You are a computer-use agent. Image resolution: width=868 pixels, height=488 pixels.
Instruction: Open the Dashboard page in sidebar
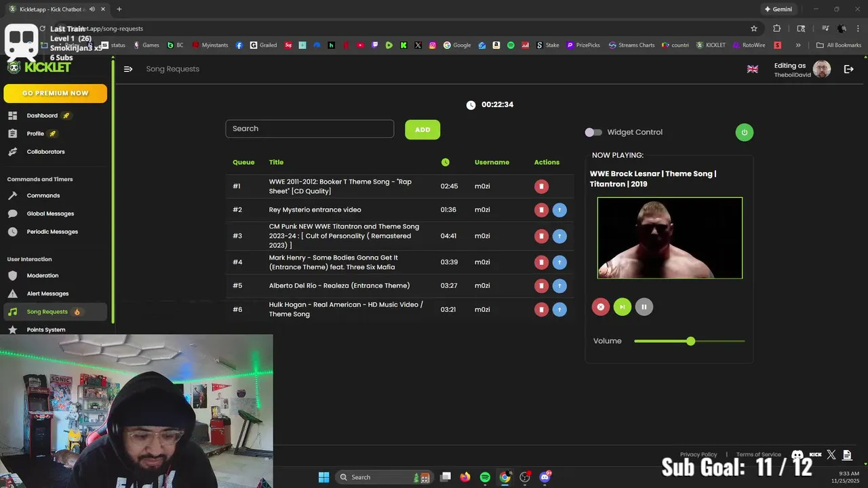tap(42, 115)
